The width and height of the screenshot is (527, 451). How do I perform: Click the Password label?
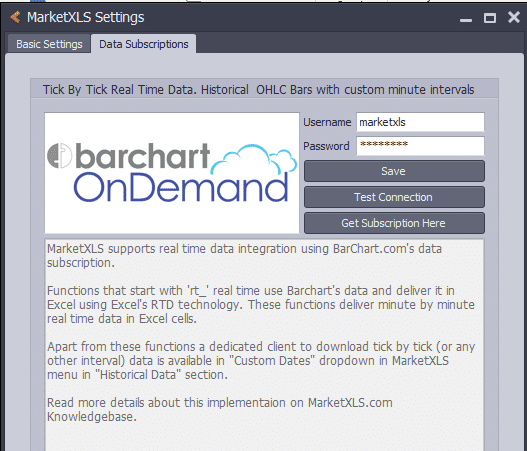326,146
